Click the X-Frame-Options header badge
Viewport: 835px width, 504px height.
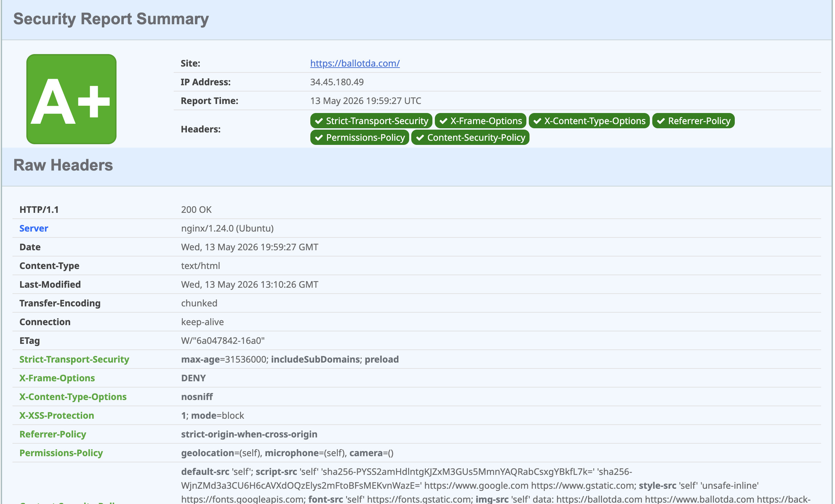coord(480,121)
